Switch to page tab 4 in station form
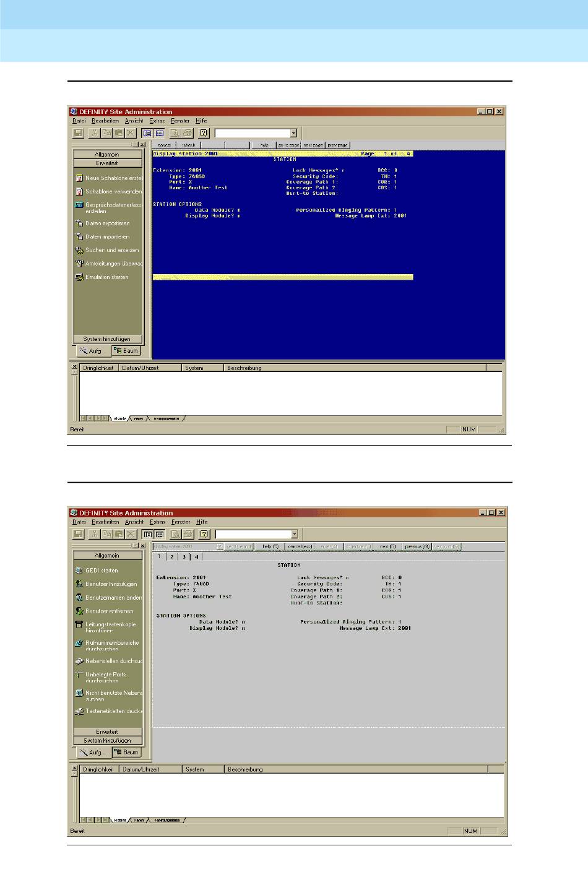 click(x=196, y=557)
